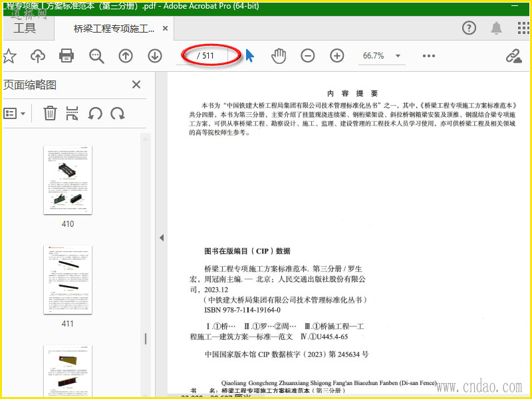Switch to the 桥梁工程专项施工 document tab
This screenshot has height=399, width=532.
tap(114, 29)
